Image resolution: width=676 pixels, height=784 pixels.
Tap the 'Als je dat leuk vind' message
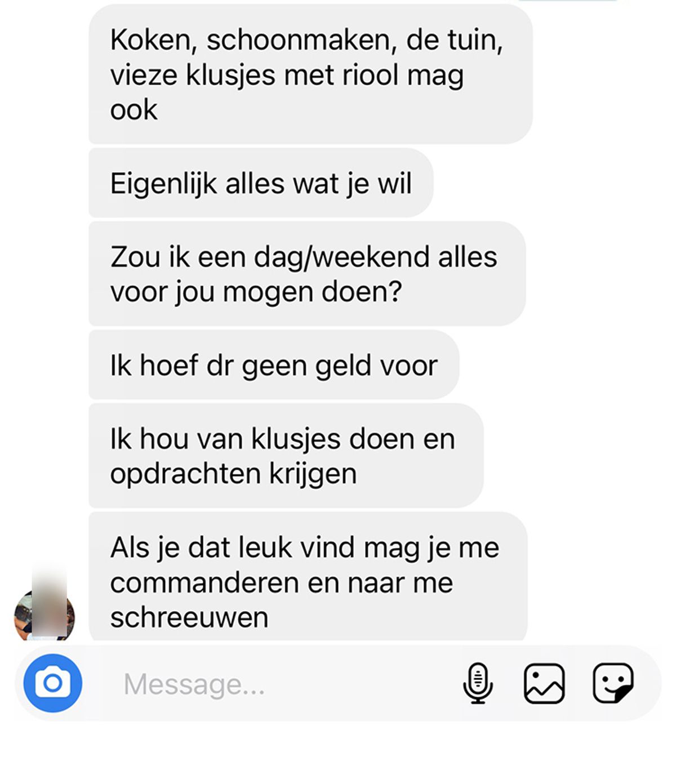[x=308, y=577]
